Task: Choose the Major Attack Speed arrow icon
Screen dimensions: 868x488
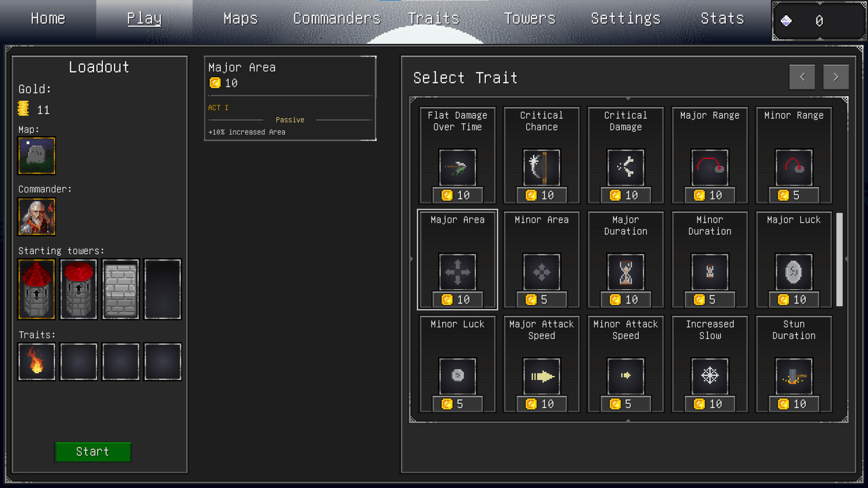Action: click(541, 376)
